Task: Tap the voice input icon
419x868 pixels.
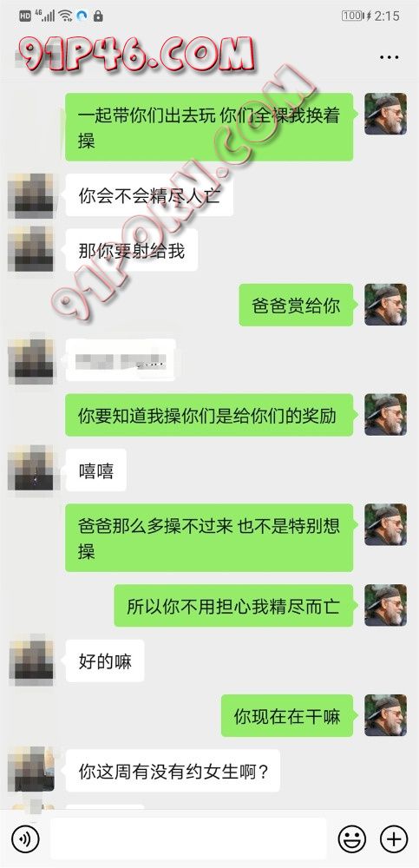Action: [25, 838]
